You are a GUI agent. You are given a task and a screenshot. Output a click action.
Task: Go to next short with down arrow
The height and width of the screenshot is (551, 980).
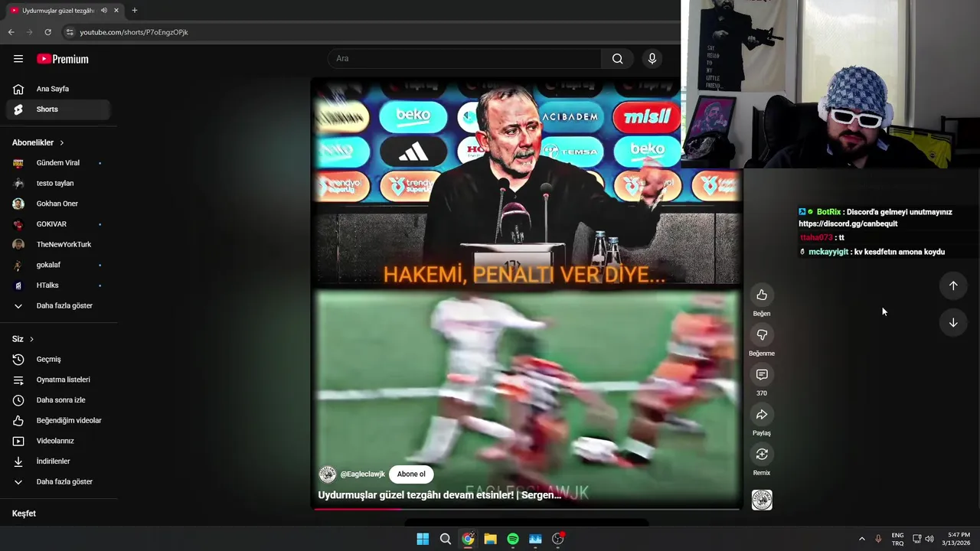click(953, 323)
